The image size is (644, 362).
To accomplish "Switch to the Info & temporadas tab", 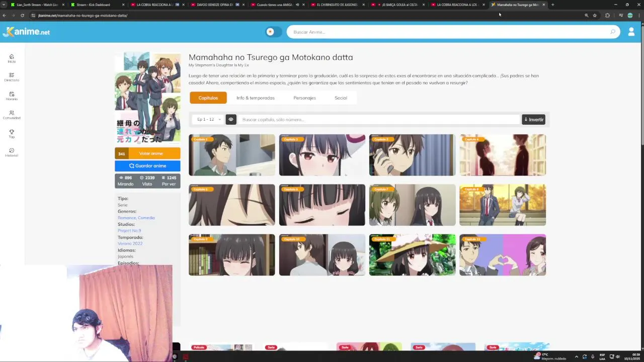I will point(256,98).
